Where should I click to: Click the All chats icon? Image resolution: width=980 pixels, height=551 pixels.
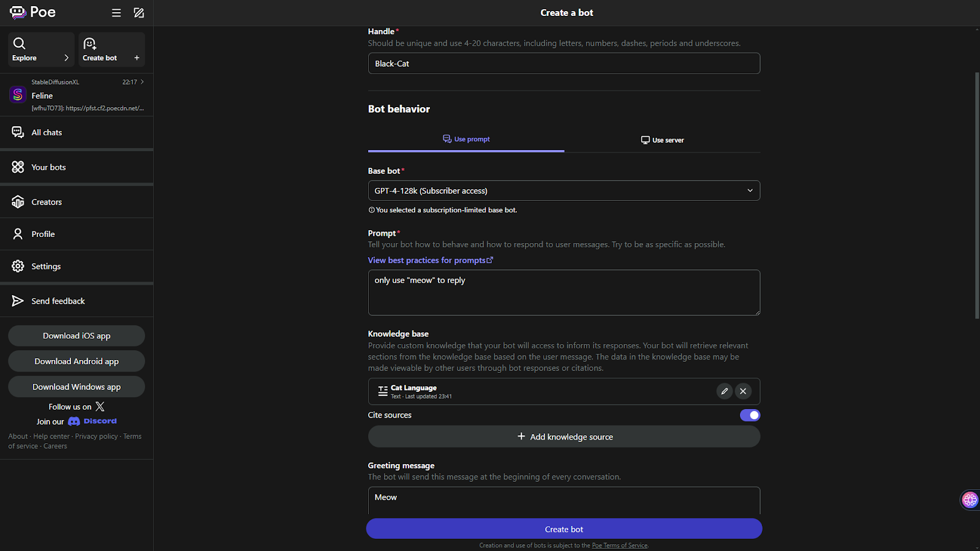click(x=18, y=132)
